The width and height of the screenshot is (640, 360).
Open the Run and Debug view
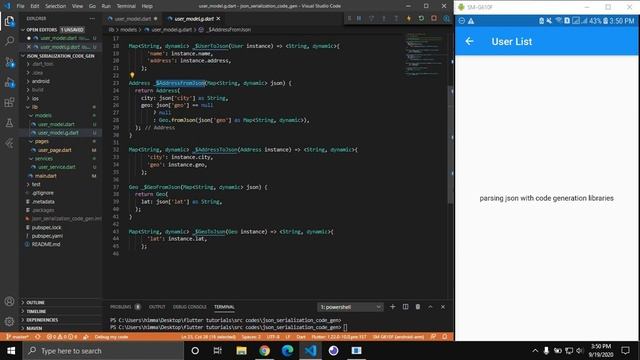(9, 82)
